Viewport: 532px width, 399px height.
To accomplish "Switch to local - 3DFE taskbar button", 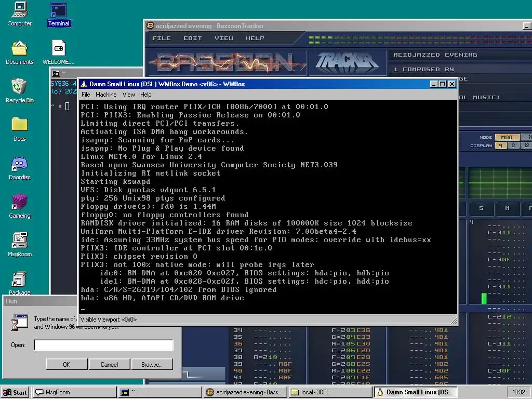I will [x=330, y=392].
